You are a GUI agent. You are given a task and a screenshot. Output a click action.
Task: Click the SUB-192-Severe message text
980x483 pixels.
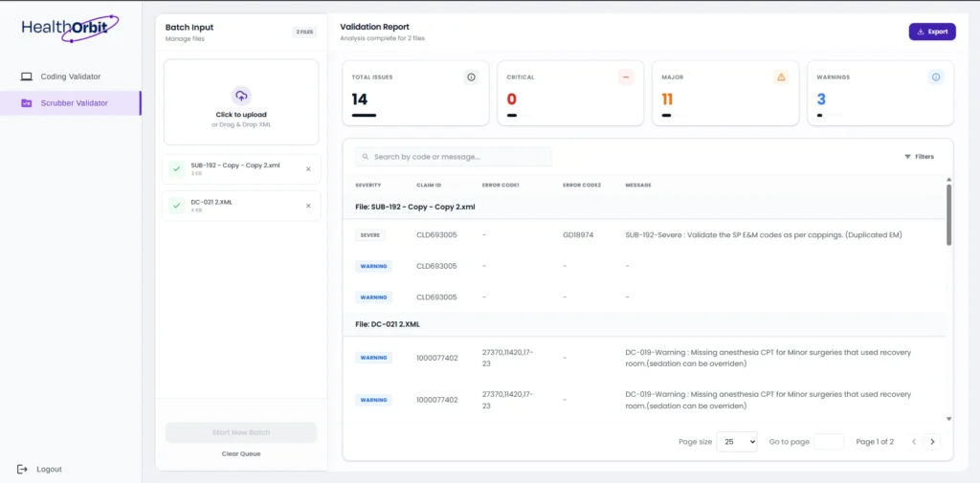pos(764,235)
